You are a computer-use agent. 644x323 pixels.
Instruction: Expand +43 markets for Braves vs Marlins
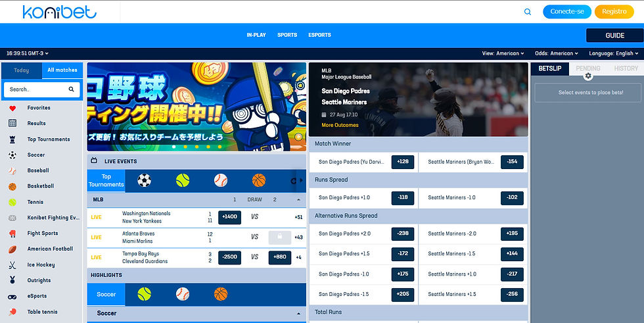[x=298, y=237]
